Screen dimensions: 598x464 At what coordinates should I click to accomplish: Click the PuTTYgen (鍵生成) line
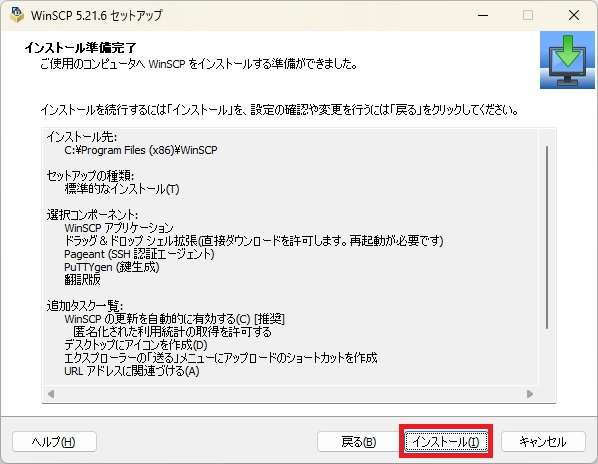[111, 267]
